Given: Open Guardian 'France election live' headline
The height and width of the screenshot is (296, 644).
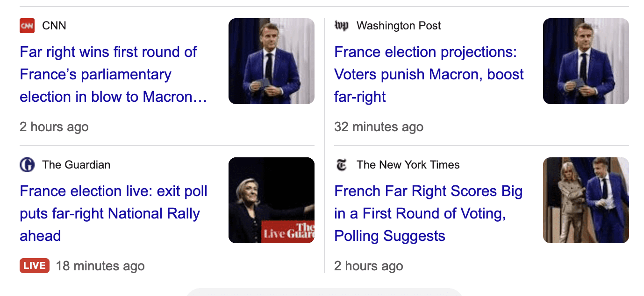Looking at the screenshot, I should coord(113,213).
